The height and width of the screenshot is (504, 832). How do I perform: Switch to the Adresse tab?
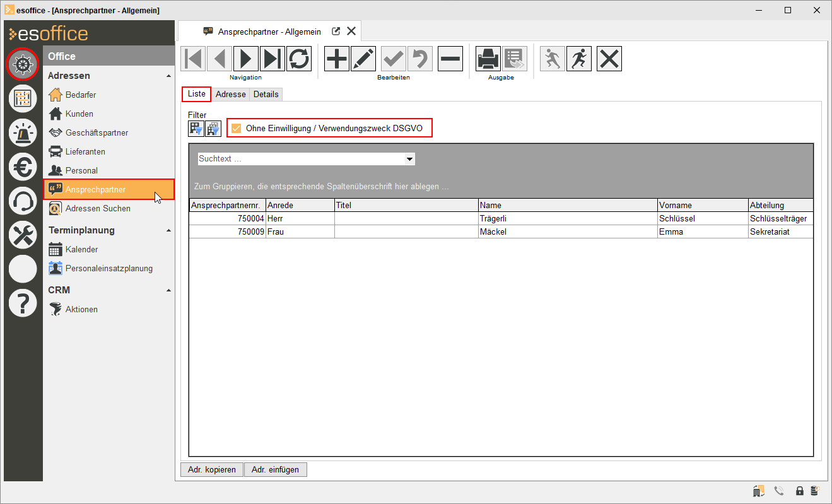click(230, 94)
